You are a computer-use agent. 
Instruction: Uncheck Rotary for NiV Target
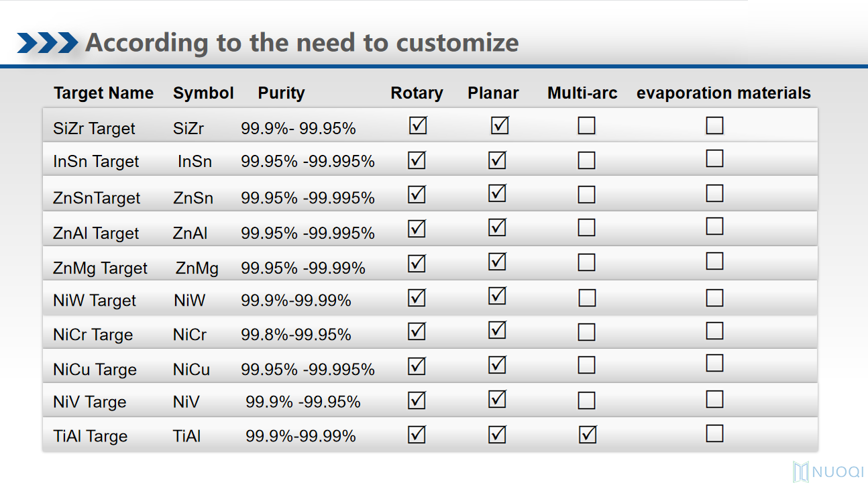pos(417,400)
